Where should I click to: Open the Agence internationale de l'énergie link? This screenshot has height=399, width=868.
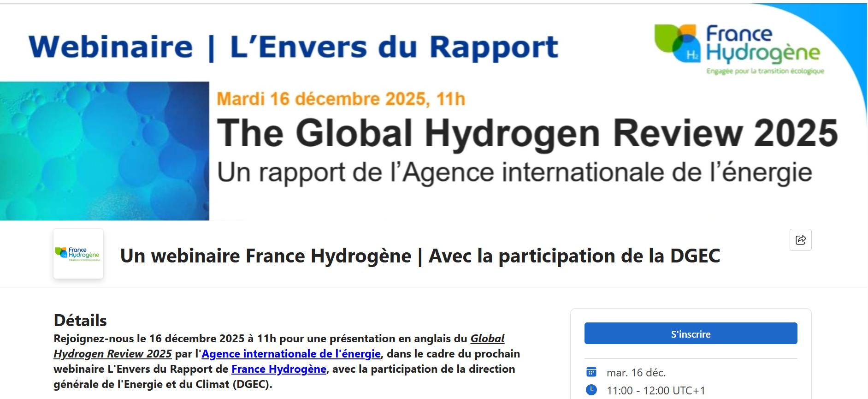(x=291, y=354)
